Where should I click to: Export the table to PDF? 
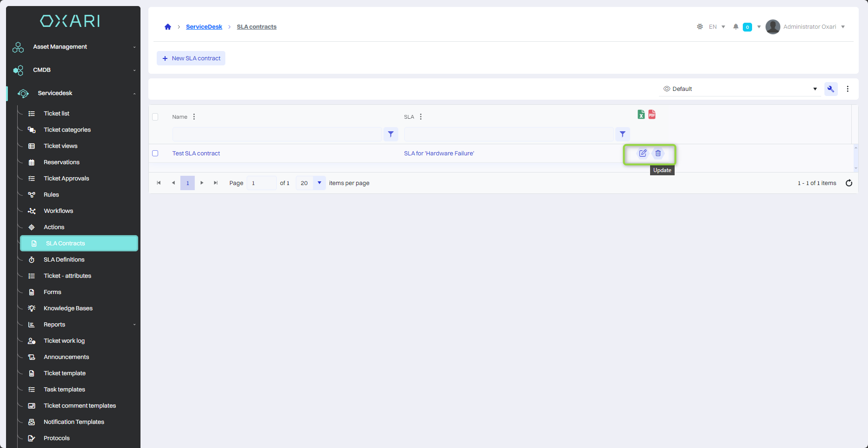coord(652,115)
